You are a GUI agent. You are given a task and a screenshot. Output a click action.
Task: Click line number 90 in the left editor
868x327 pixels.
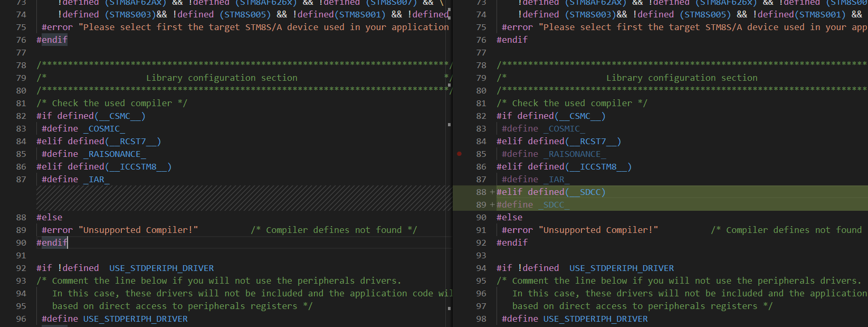tap(21, 242)
